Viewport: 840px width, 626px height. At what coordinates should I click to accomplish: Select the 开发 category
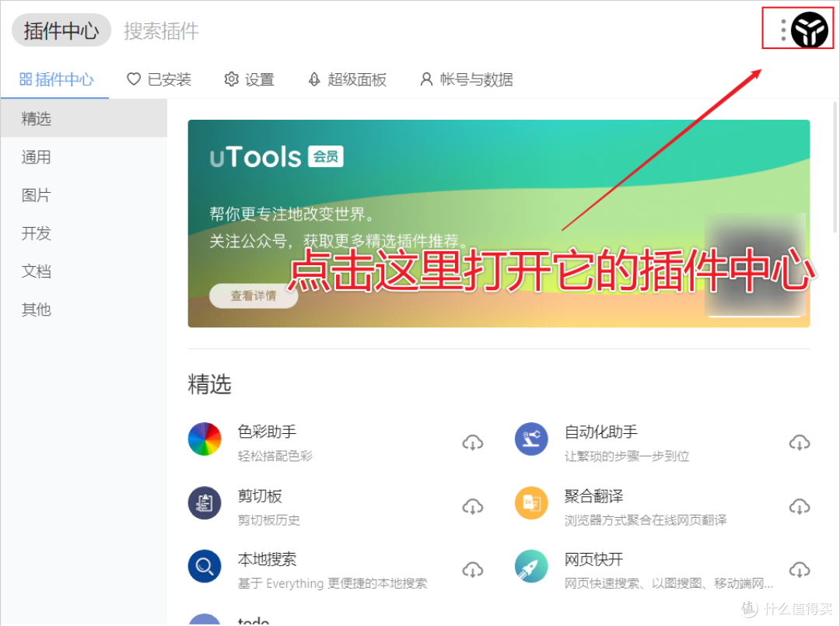point(83,233)
